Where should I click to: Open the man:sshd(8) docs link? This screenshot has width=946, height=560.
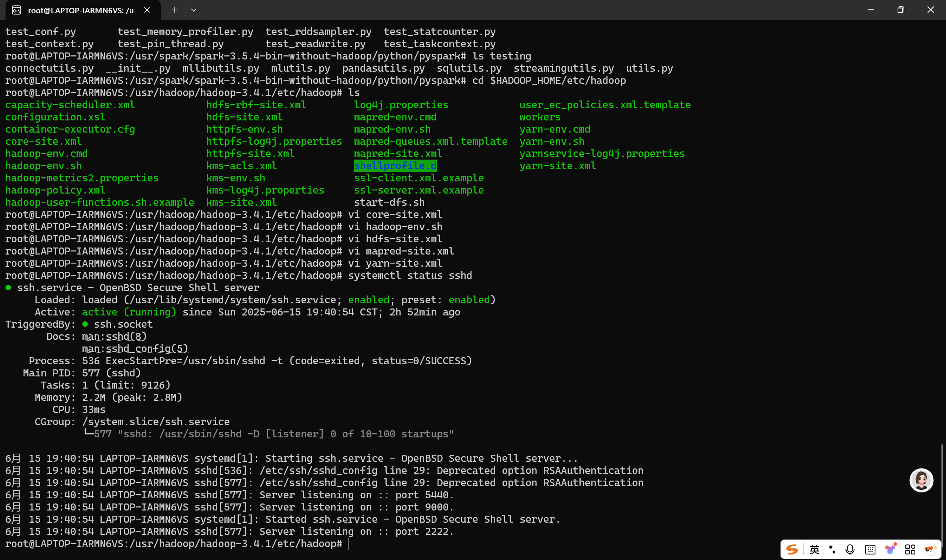[x=114, y=336]
